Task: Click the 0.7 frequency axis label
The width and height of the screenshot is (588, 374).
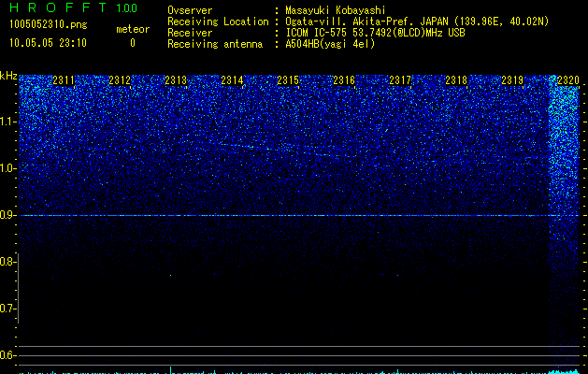Action: pyautogui.click(x=7, y=309)
